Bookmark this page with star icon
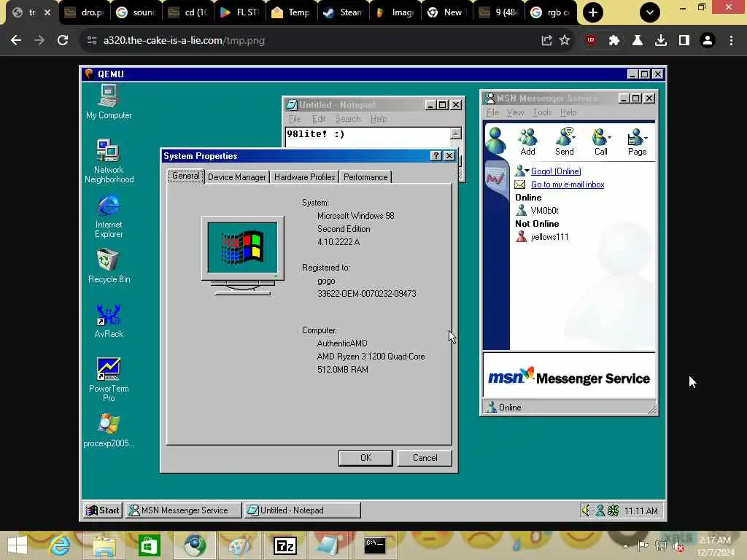Image resolution: width=747 pixels, height=560 pixels. click(565, 41)
